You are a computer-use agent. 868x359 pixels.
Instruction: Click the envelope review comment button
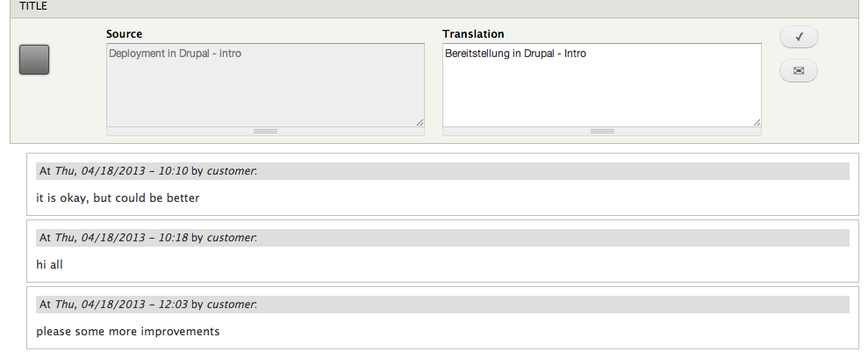pos(799,71)
